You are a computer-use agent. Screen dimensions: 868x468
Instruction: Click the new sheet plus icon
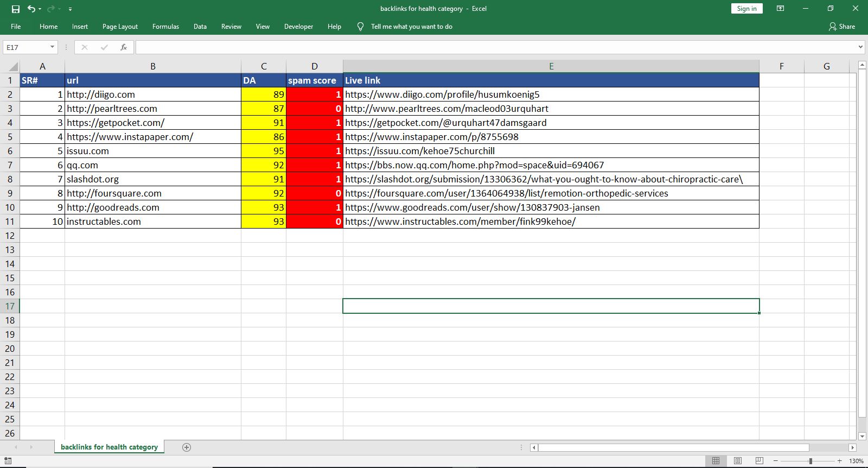pyautogui.click(x=187, y=447)
